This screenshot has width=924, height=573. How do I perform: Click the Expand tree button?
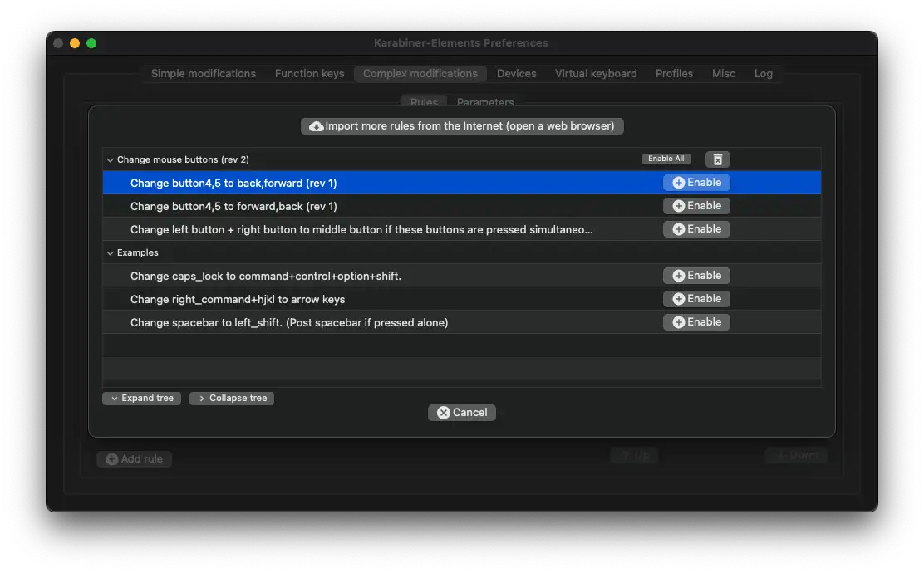[141, 399]
